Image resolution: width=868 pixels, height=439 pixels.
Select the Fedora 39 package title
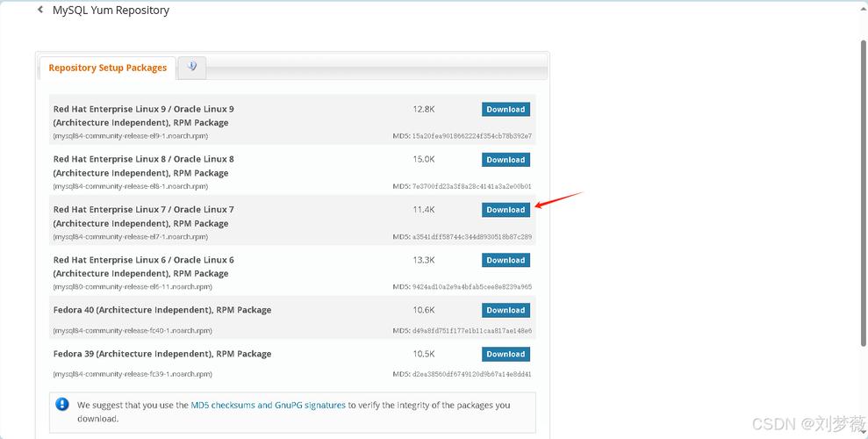162,354
